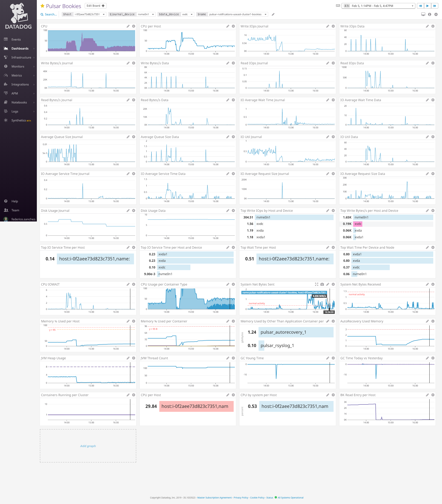Click the Search field
442x504 pixels.
pos(49,14)
